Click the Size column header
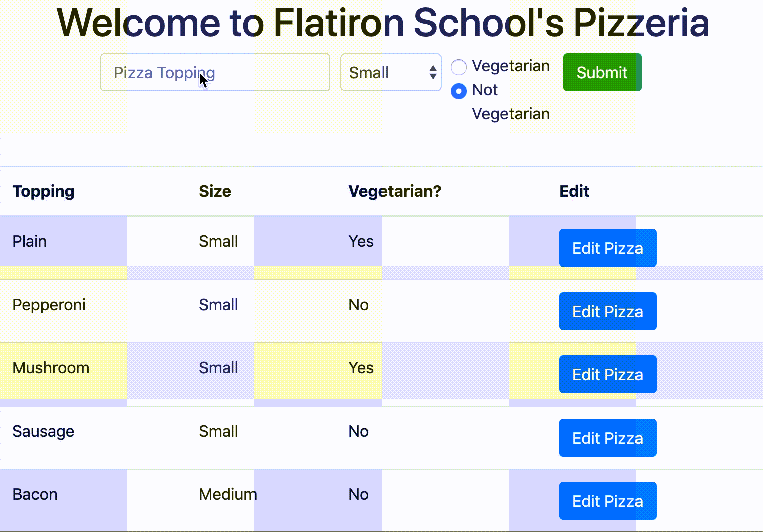 click(x=215, y=191)
